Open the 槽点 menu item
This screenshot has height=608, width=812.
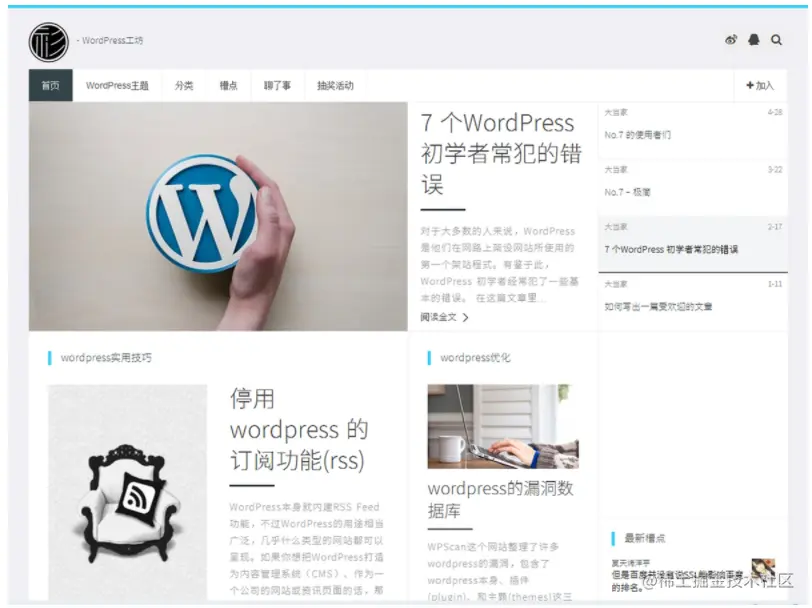pyautogui.click(x=228, y=85)
